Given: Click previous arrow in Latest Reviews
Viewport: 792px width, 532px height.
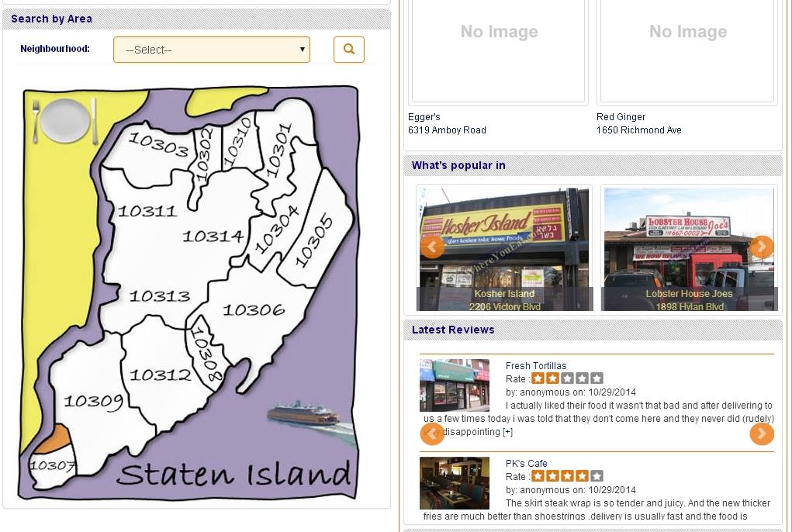Looking at the screenshot, I should [432, 434].
